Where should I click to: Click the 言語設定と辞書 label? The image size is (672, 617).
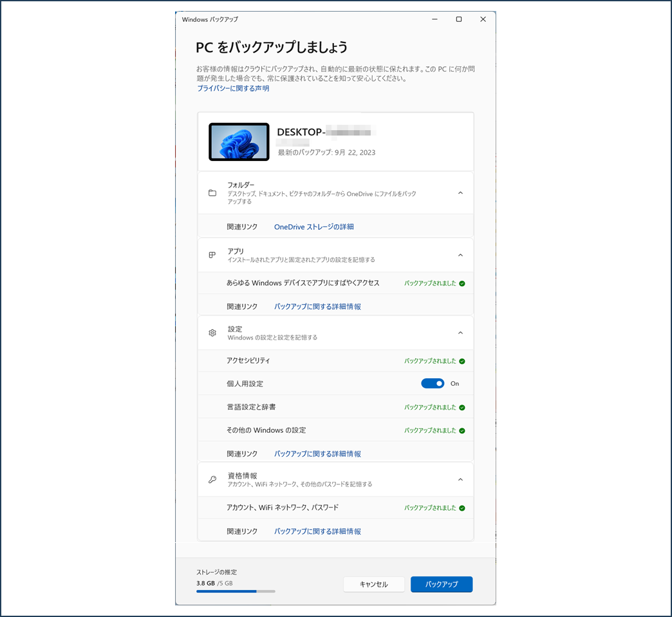[251, 407]
